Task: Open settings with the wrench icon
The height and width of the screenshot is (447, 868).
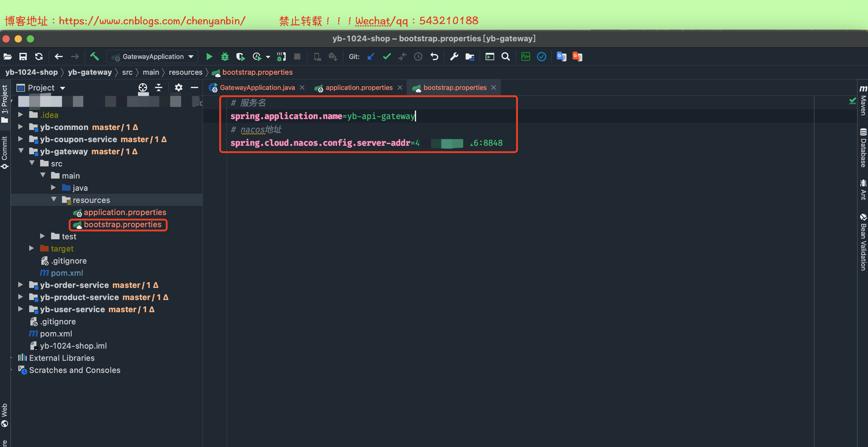Action: [453, 56]
